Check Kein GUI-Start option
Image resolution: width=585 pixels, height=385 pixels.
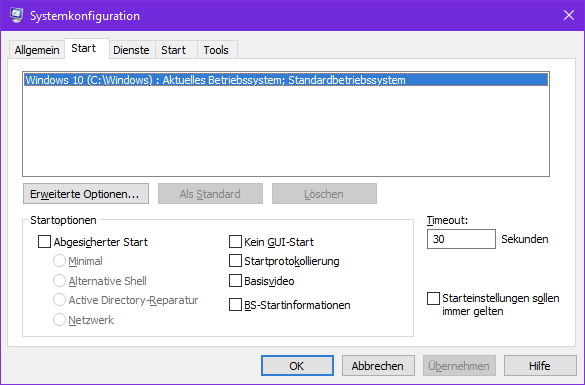(235, 241)
